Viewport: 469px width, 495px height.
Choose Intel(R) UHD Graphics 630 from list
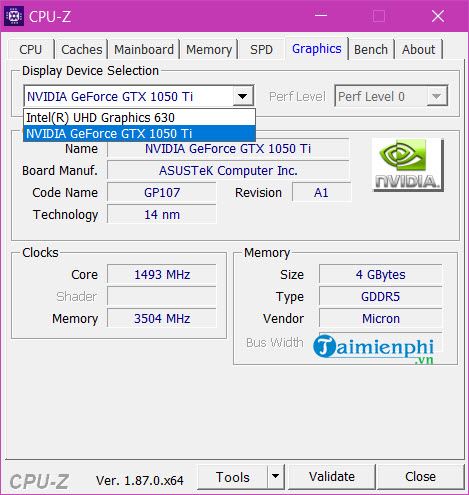pos(139,117)
